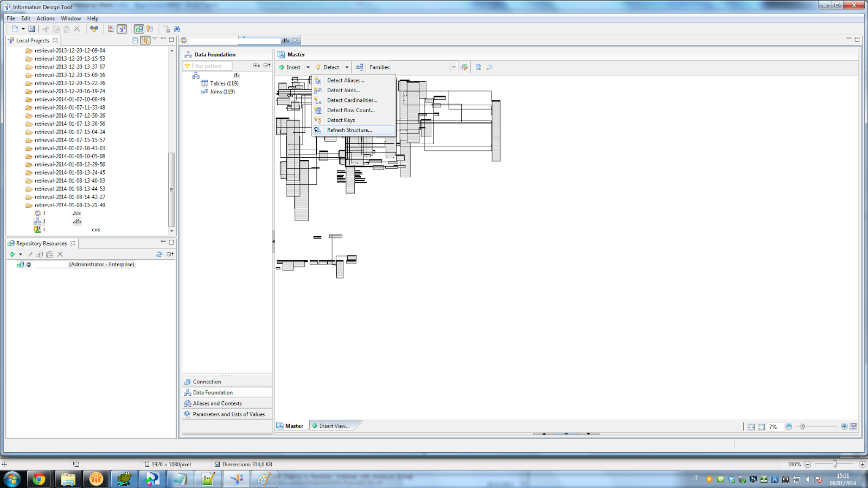Screen dimensions: 868x488
Task: Click the yellow-and-black security icon in main toolbar
Action: [x=94, y=29]
